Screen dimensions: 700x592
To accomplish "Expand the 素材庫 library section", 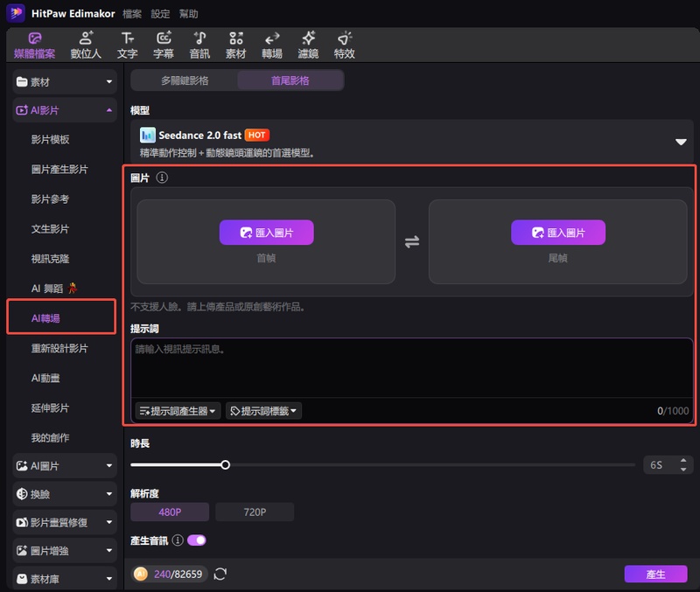I will 65,579.
